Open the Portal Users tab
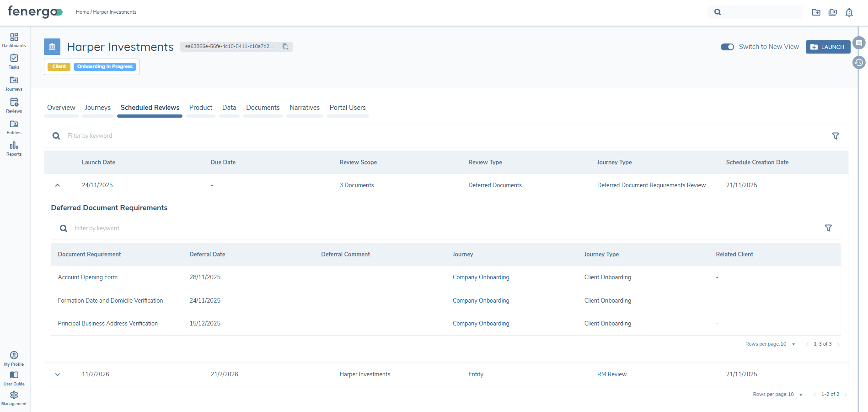This screenshot has width=868, height=412. (348, 108)
